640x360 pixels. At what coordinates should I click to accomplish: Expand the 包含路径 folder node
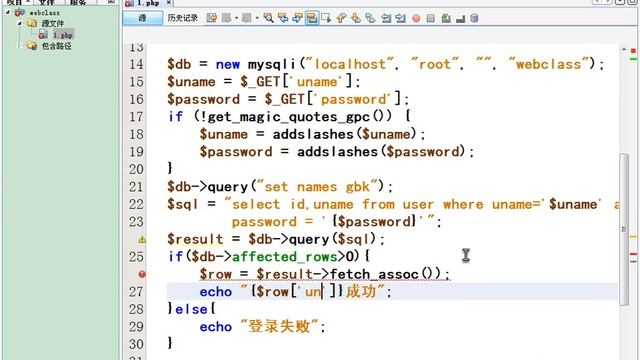[19, 46]
